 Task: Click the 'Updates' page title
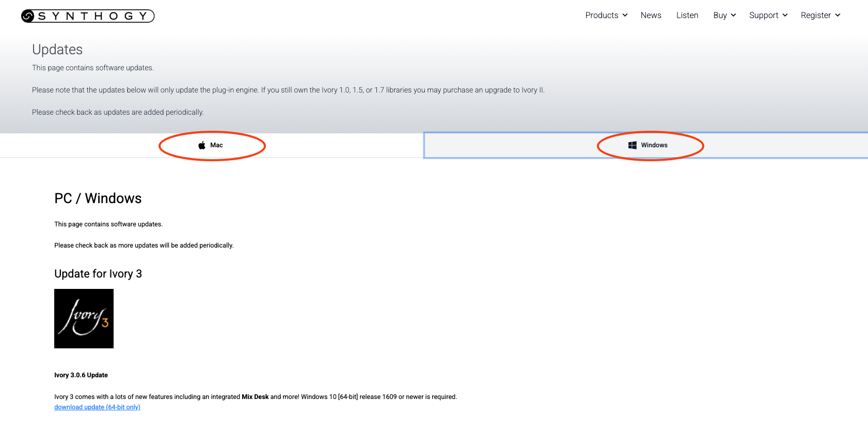[x=57, y=50]
